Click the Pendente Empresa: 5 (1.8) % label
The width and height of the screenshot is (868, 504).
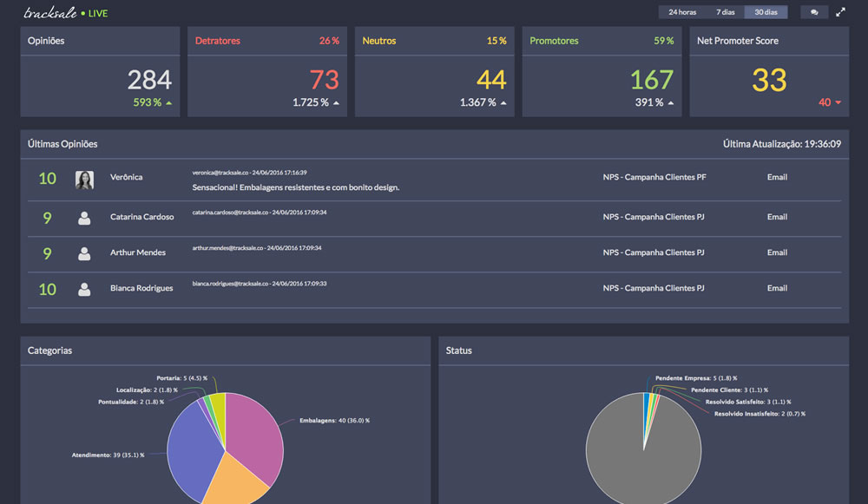[696, 378]
